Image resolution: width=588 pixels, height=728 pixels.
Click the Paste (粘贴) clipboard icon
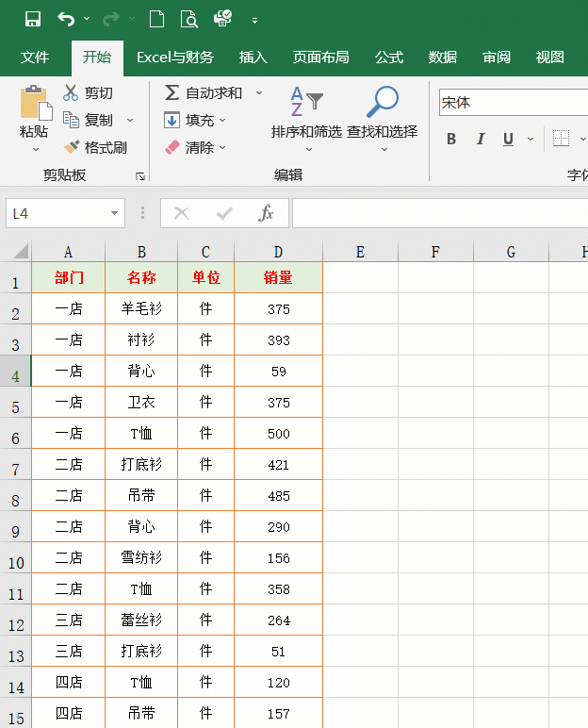click(34, 104)
